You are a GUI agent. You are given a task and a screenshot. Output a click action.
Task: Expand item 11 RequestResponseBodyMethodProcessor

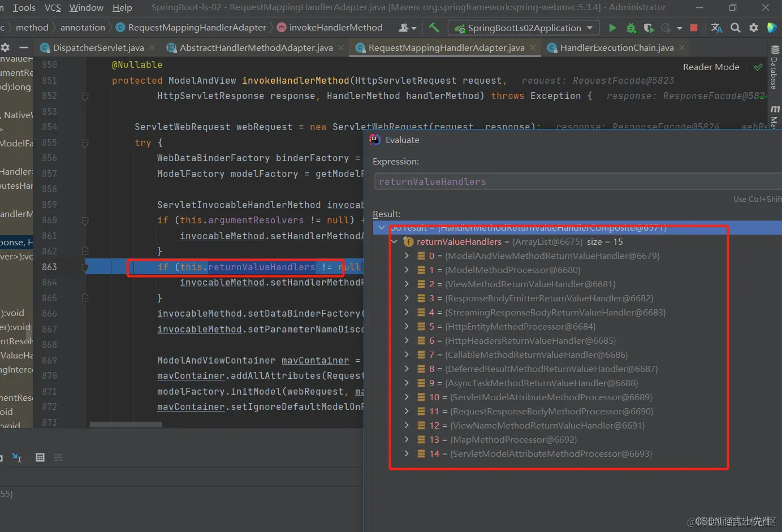(406, 411)
